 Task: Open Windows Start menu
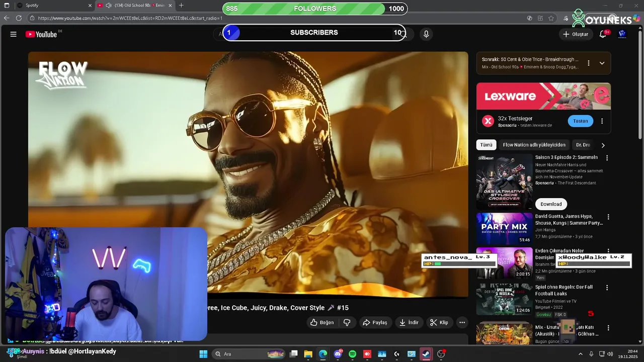pos(203,354)
